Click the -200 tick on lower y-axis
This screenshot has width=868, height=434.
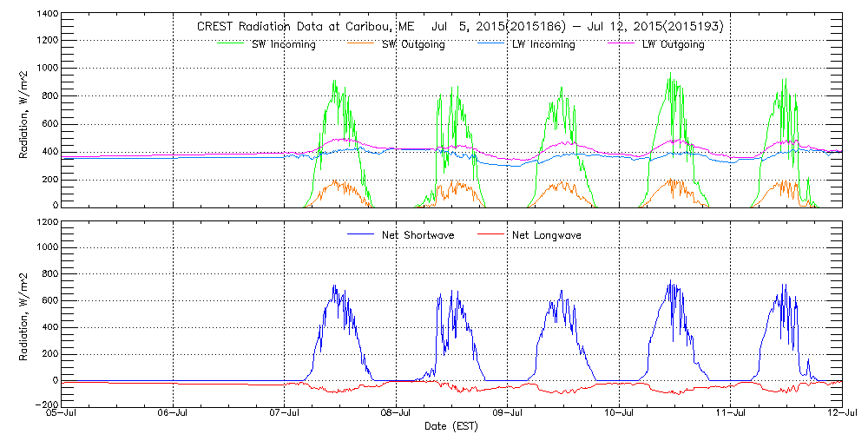[47, 404]
